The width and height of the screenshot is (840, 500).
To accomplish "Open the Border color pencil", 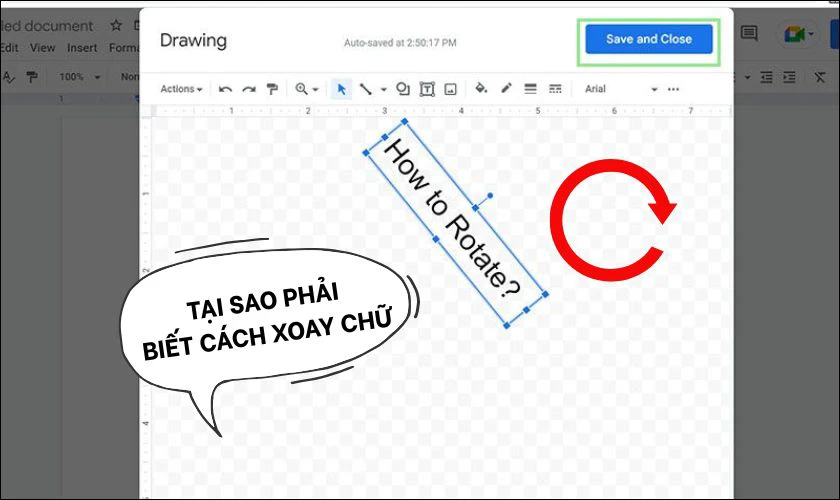I will tap(506, 88).
